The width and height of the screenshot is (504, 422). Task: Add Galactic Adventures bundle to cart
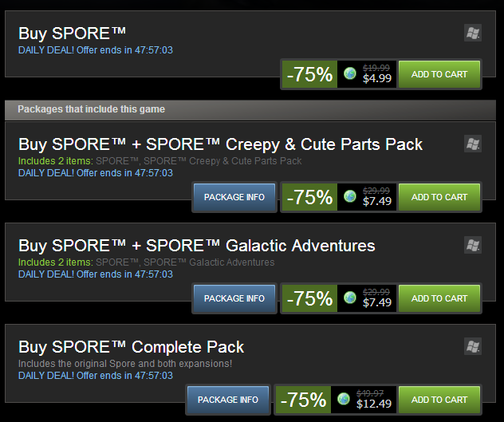[x=439, y=298]
